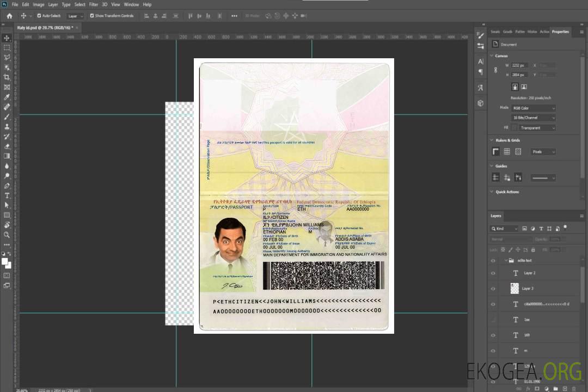The height and width of the screenshot is (392, 588).
Task: Select portrait canvas orientation button
Action: pyautogui.click(x=515, y=87)
